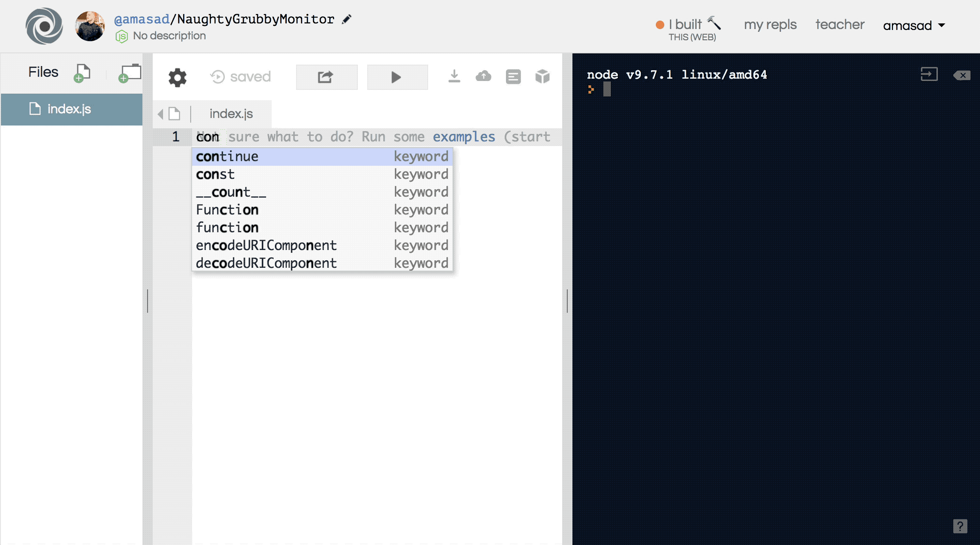980x545 pixels.
Task: Click the Download icon
Action: click(x=454, y=76)
